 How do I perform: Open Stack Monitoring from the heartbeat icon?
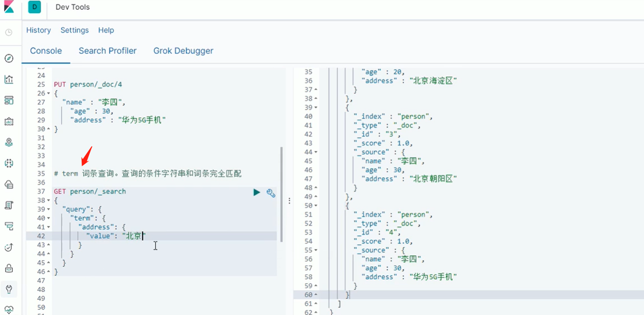pyautogui.click(x=9, y=309)
